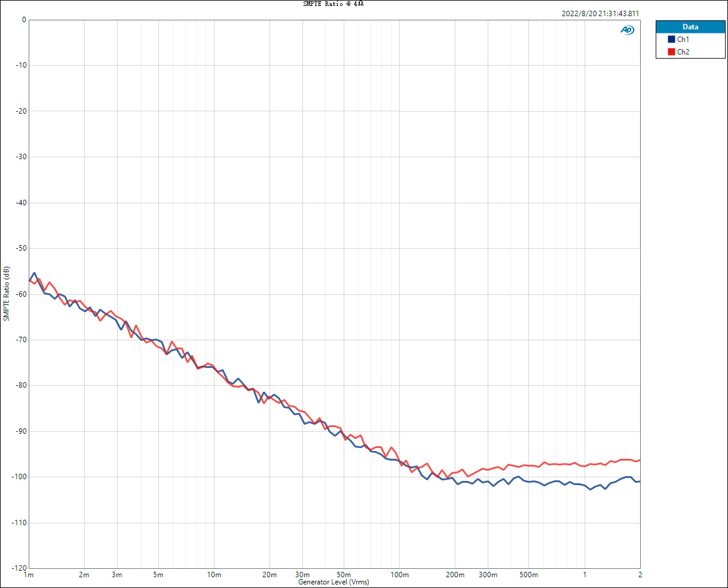Select the red Ch2 legend color swatch

point(671,52)
